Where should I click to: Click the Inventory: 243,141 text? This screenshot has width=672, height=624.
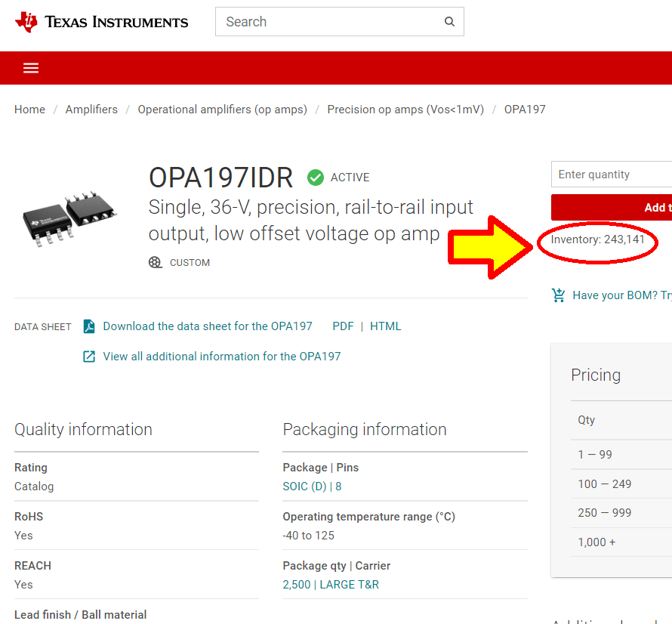(597, 239)
